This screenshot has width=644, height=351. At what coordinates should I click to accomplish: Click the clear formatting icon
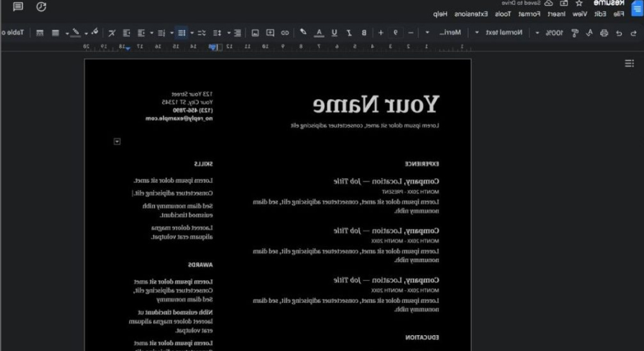[x=112, y=33]
